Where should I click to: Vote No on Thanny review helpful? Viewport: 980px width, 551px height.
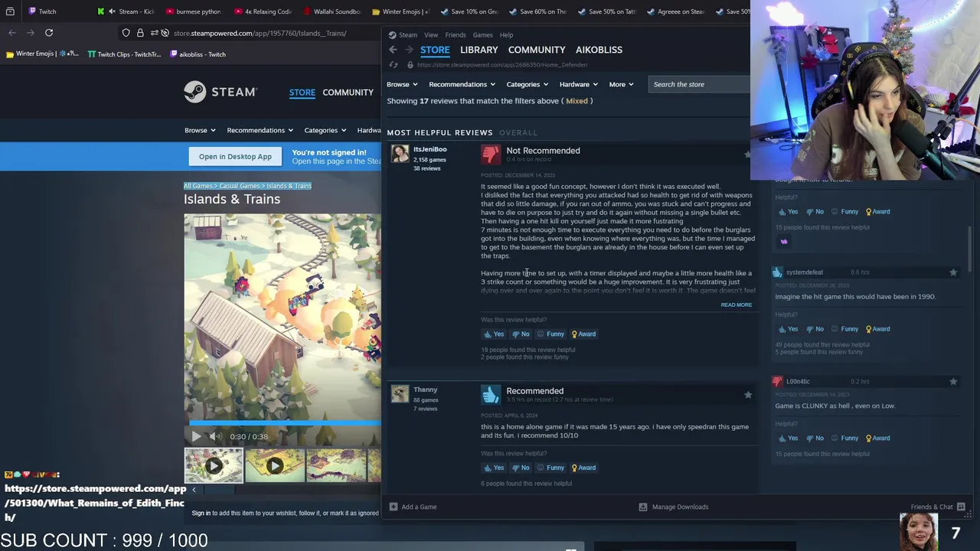521,468
